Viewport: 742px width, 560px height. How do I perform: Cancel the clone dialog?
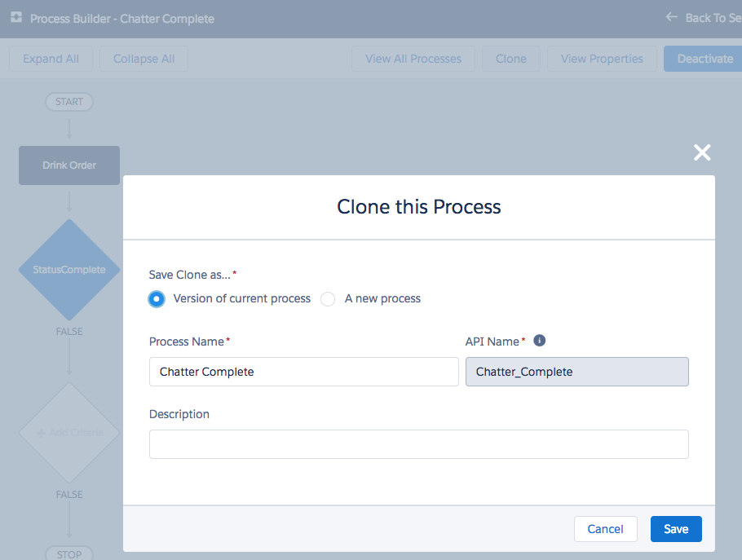605,529
